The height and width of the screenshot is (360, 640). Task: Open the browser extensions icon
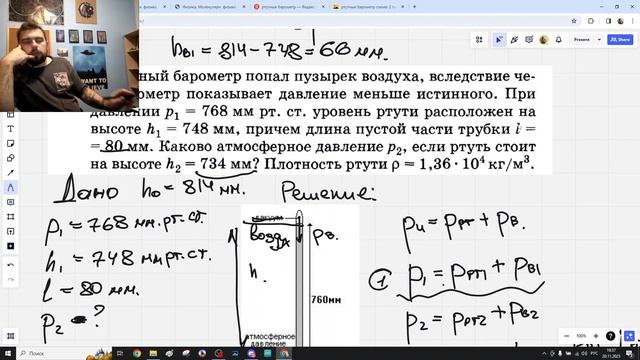point(591,21)
